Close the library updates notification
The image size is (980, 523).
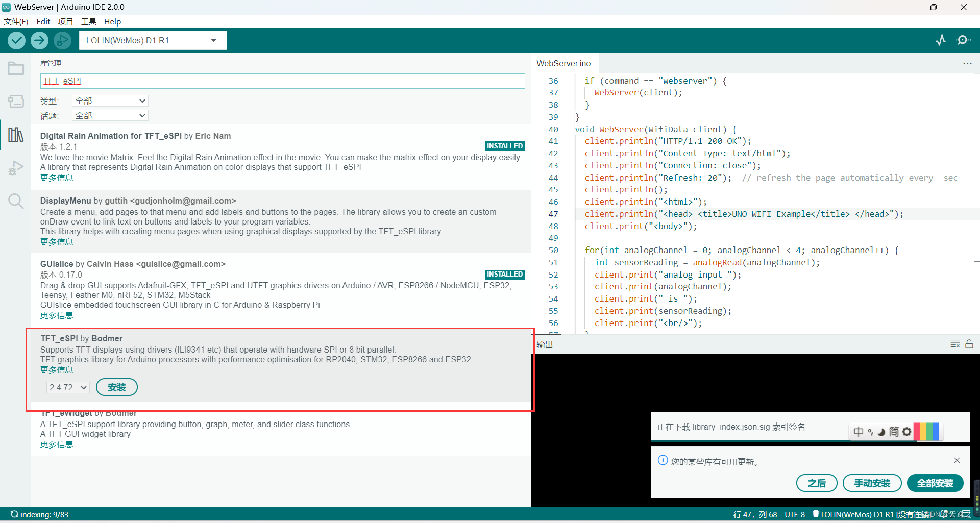(x=957, y=460)
